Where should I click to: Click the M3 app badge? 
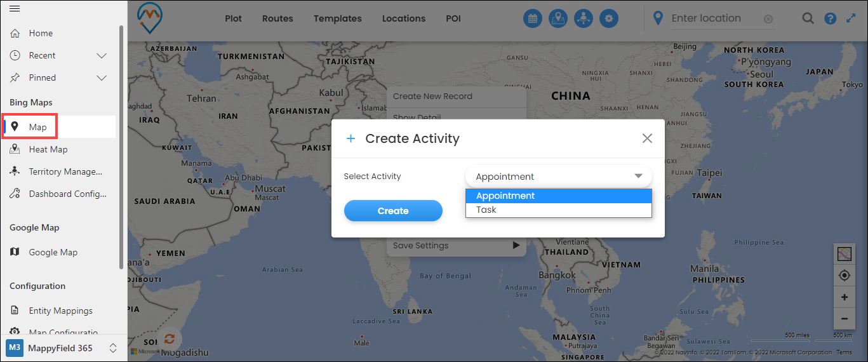(x=15, y=348)
